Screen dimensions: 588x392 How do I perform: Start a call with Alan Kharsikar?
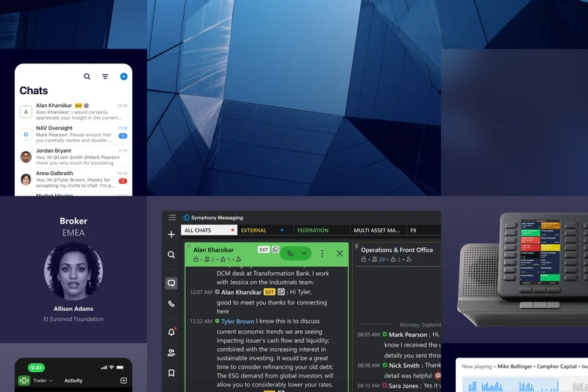click(290, 253)
